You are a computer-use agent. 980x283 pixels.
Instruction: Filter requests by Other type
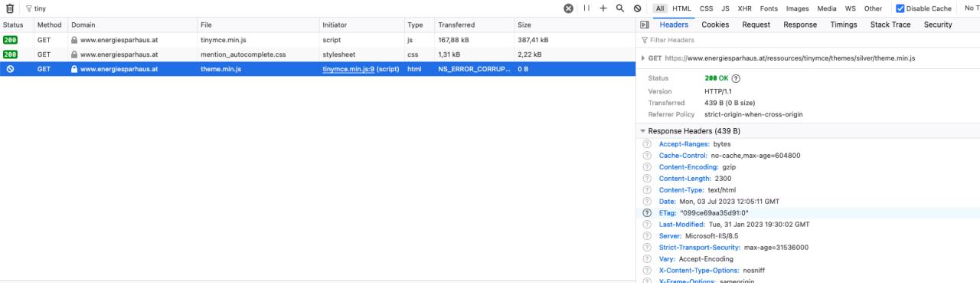tap(873, 8)
